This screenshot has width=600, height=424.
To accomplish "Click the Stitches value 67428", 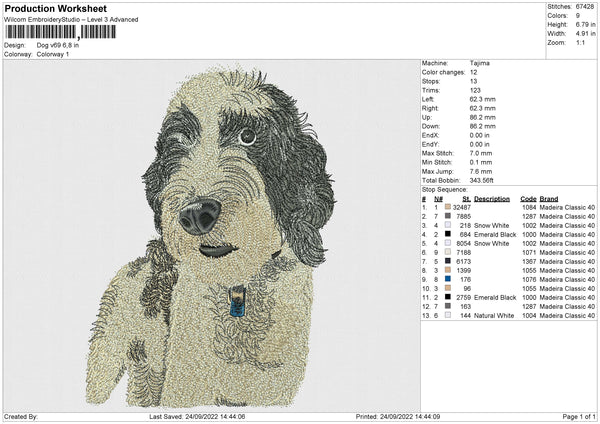I will [x=585, y=7].
